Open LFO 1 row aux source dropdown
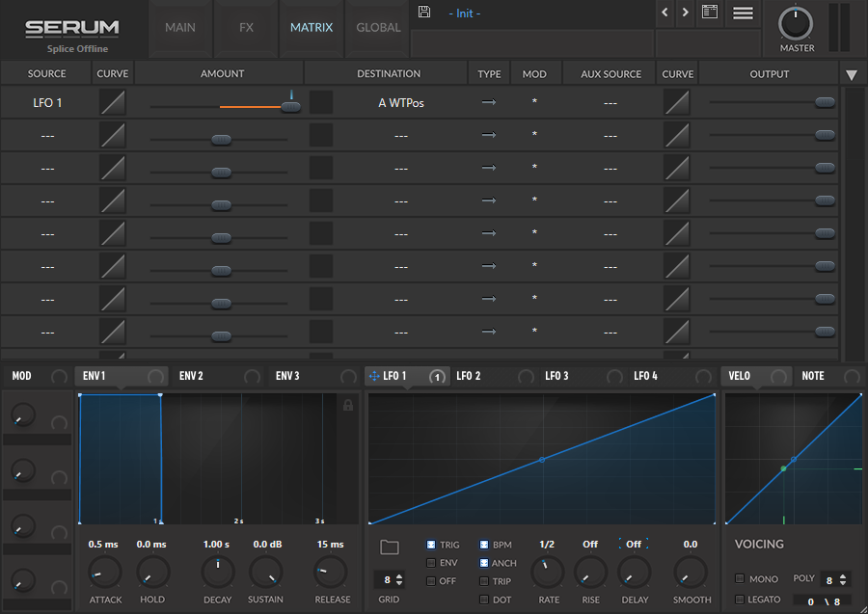868x614 pixels. [x=610, y=103]
